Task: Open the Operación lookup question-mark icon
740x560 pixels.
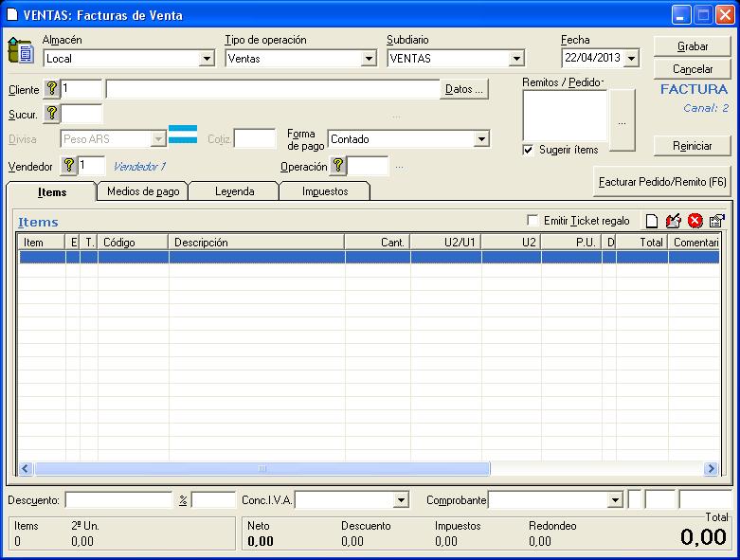Action: pos(338,166)
